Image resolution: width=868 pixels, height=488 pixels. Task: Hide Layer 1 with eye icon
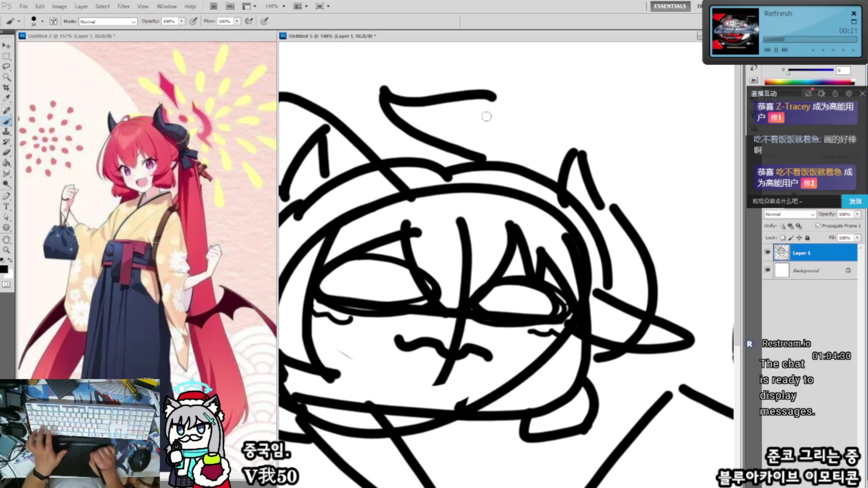pyautogui.click(x=768, y=253)
